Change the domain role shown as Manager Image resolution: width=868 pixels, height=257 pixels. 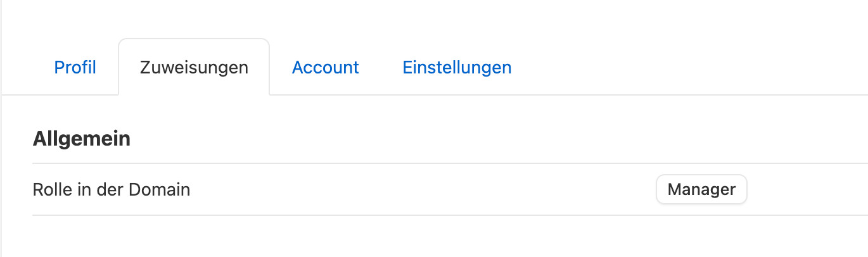coord(701,189)
